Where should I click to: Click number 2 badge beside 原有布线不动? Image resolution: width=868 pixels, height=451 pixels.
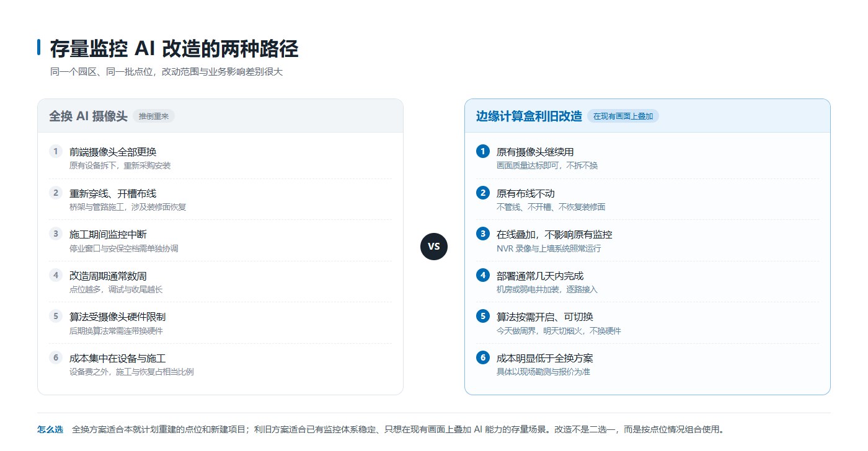coord(483,193)
